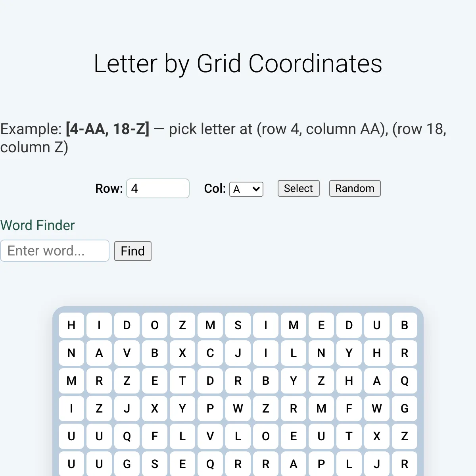
Task: Pick letter X in second grid row
Action: [182, 353]
